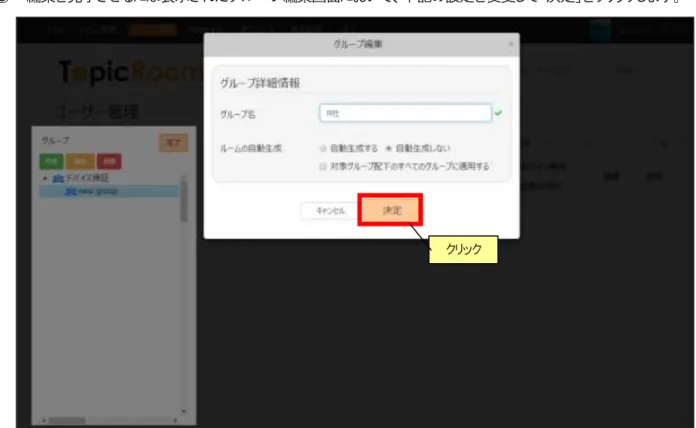Tick the apply-to-all-subgroups checkbox
The image size is (696, 428).
323,166
